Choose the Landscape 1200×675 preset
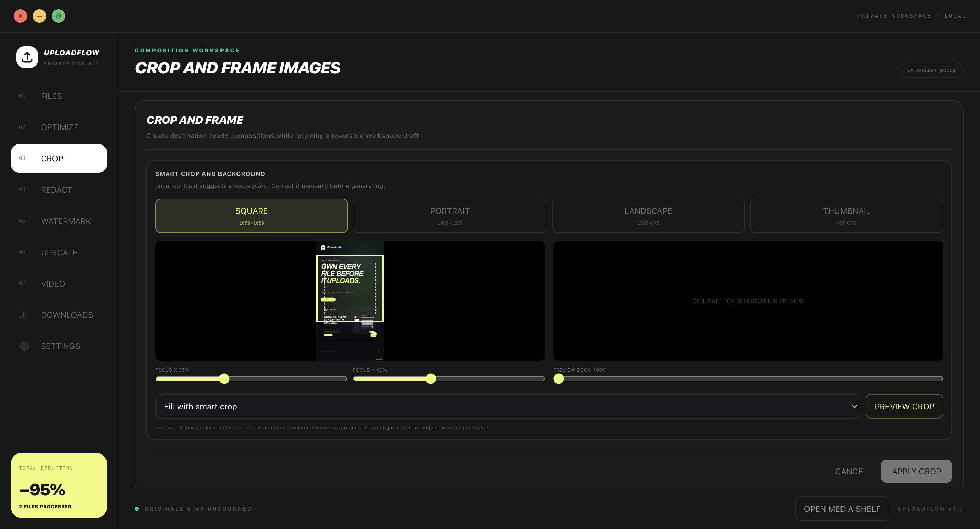The width and height of the screenshot is (980, 529). 648,216
